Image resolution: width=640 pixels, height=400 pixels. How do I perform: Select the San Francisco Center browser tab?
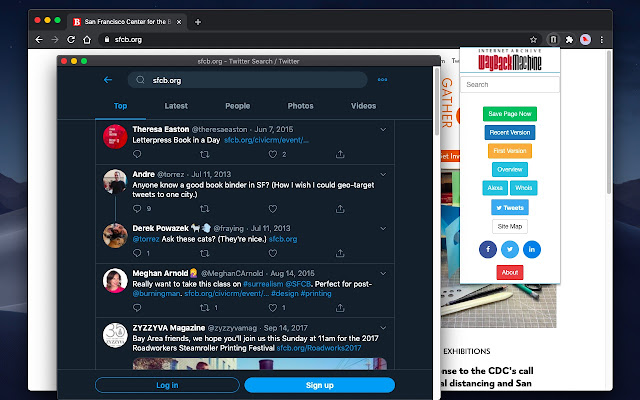point(128,22)
